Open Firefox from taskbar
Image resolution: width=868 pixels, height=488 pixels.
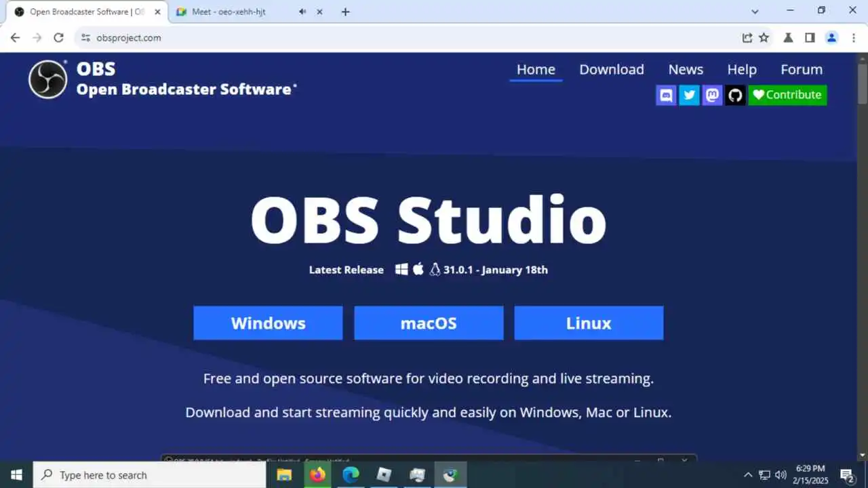tap(317, 475)
